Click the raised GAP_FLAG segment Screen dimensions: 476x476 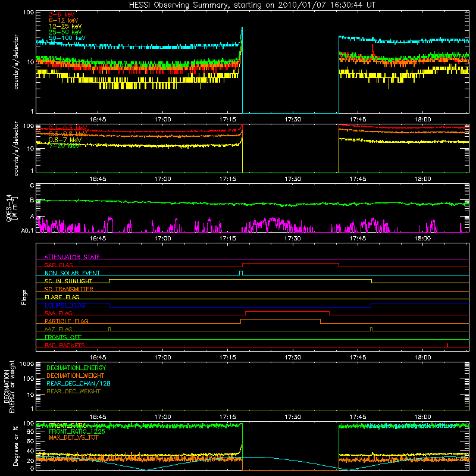(290, 263)
